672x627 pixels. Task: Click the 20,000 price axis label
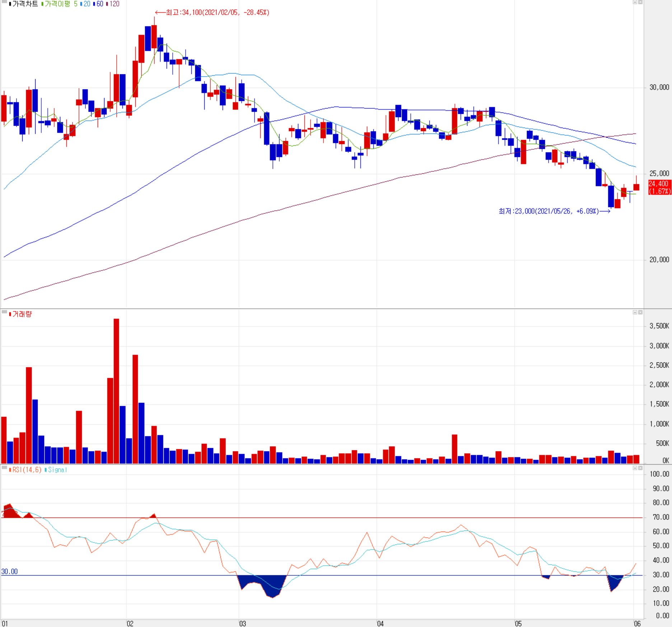[x=659, y=260]
